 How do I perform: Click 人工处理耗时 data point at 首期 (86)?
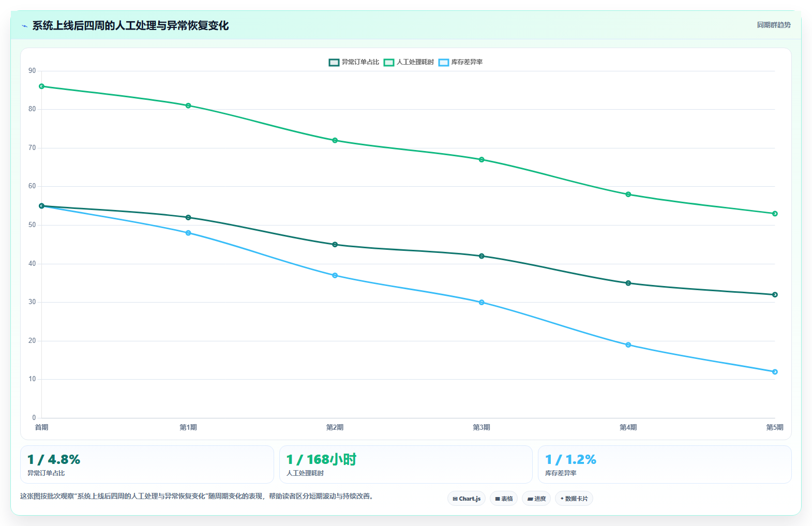click(42, 86)
